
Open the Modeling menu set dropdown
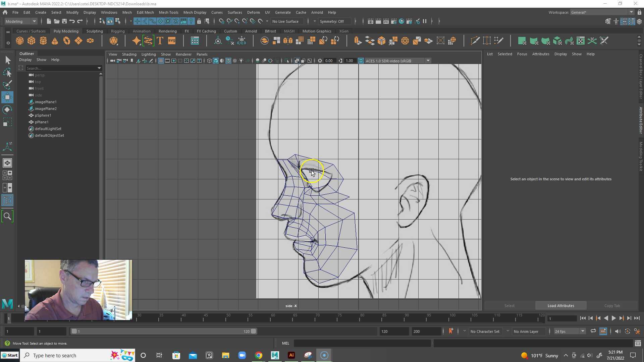click(x=21, y=21)
